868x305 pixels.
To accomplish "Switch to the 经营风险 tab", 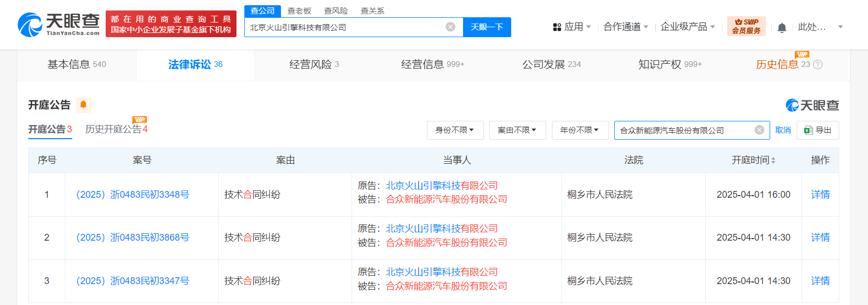I will tap(314, 64).
